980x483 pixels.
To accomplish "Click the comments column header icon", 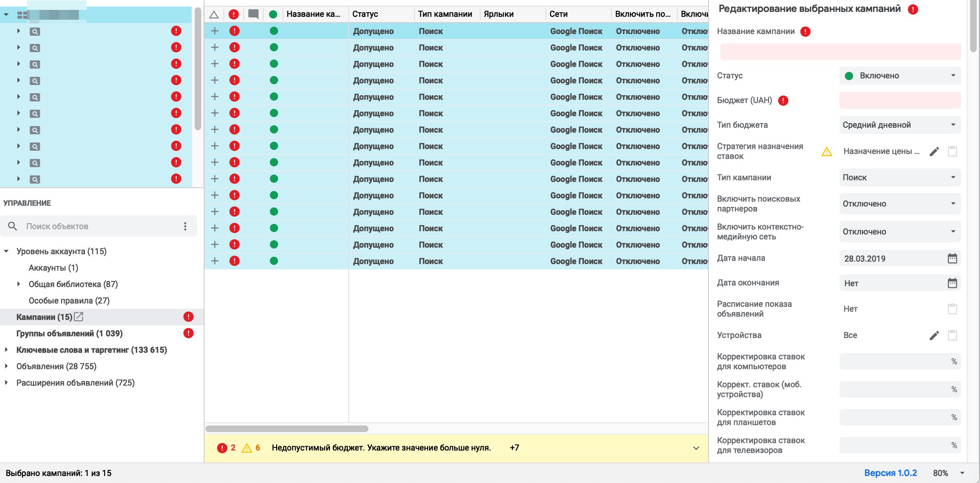I will click(253, 14).
